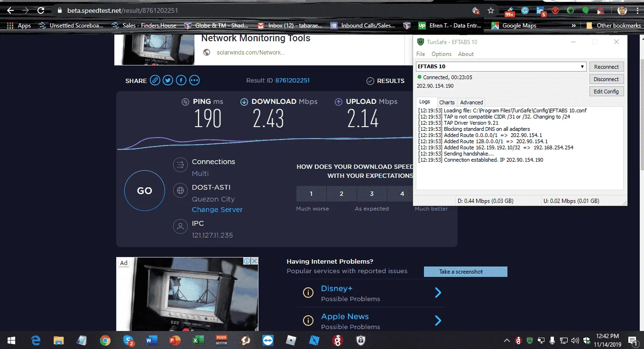Reload the page in Chrome

pos(41,10)
